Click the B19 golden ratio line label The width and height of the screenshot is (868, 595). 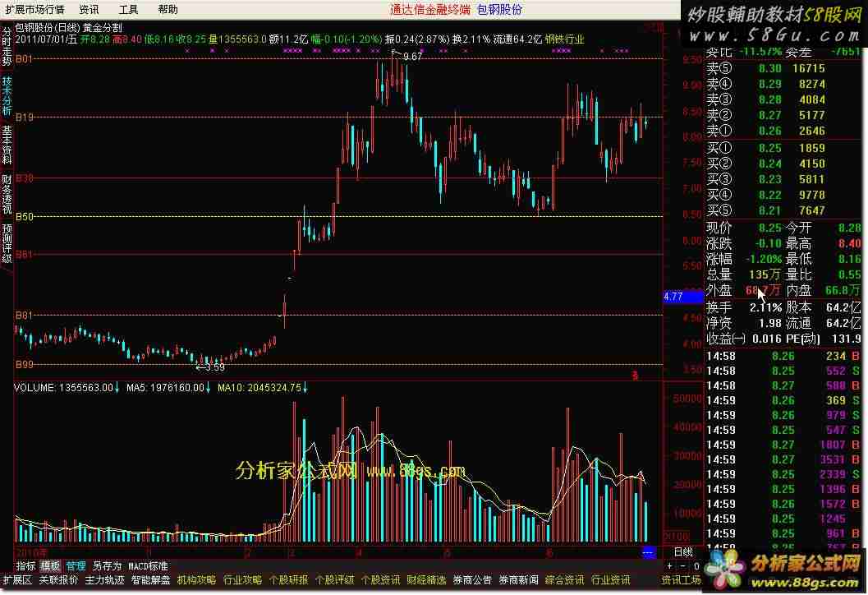(25, 117)
